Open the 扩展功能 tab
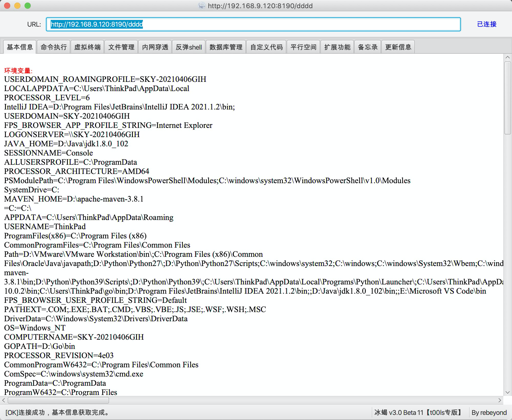Screen dimensions: 512x420 click(x=337, y=47)
